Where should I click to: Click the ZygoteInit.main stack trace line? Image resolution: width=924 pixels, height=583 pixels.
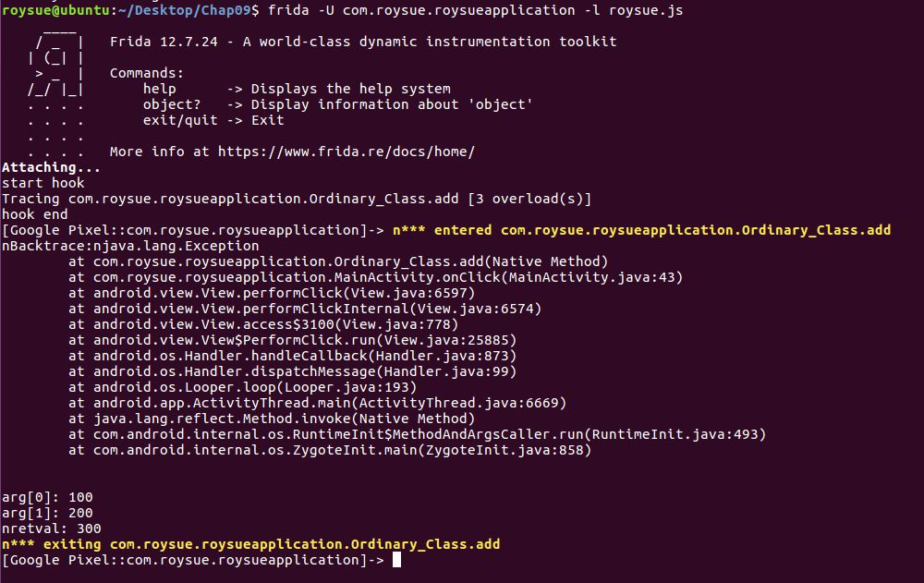[x=329, y=450]
